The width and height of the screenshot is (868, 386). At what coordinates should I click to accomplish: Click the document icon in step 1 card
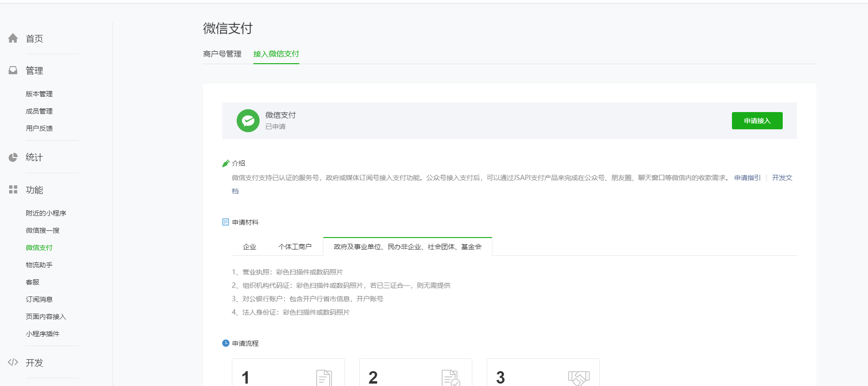tap(324, 378)
